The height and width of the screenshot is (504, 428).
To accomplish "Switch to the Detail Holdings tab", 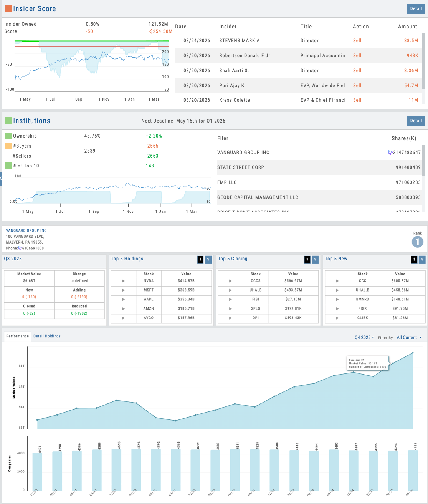I will (47, 336).
